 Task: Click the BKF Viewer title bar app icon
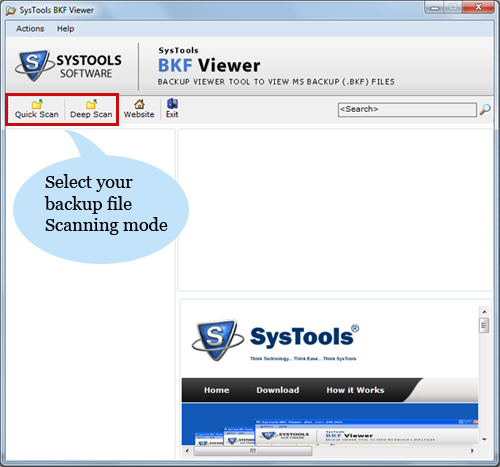click(x=11, y=11)
